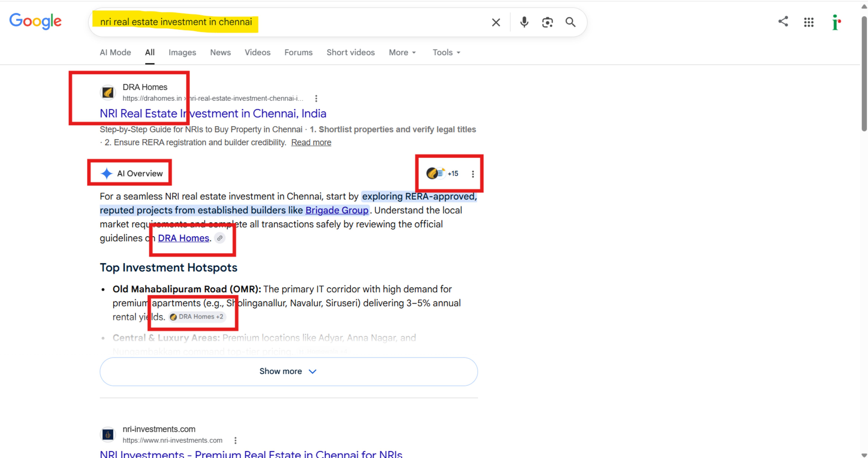Open NRI Real Estate Investment in Chennai link
The image size is (868, 458).
tap(213, 114)
